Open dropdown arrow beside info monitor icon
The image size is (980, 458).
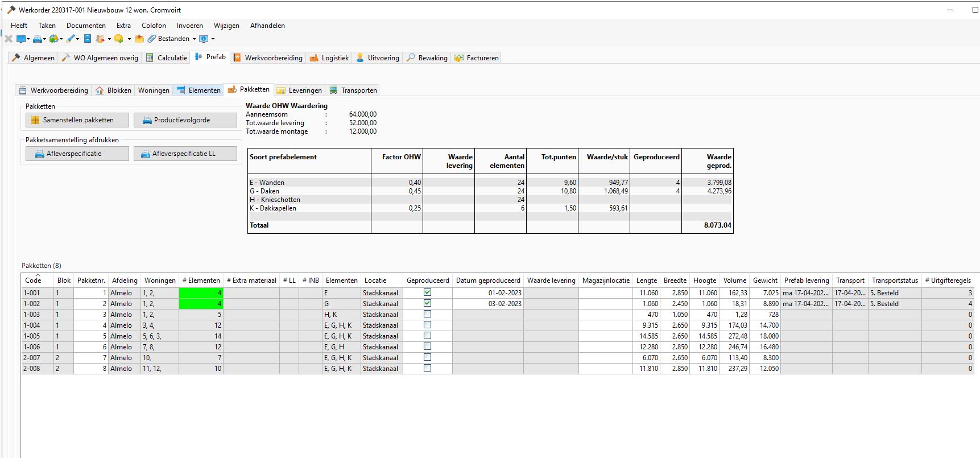tap(213, 39)
